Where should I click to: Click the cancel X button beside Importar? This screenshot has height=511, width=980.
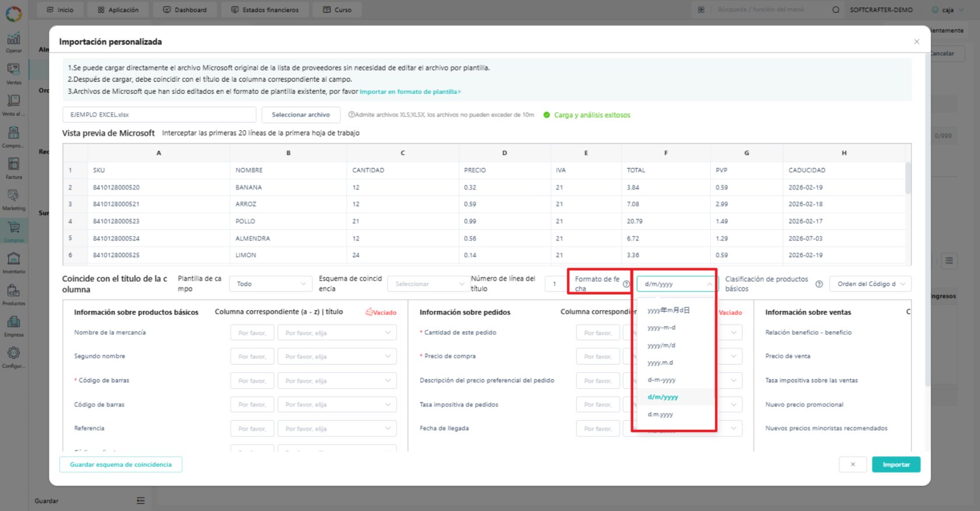click(x=853, y=465)
